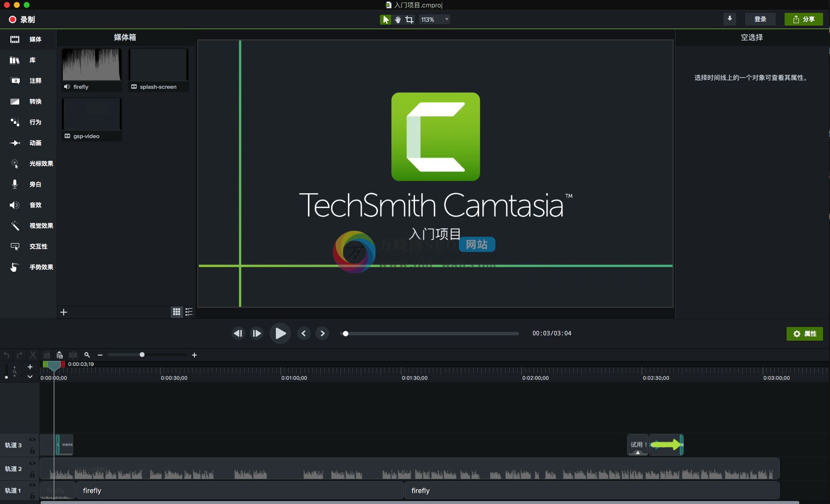Viewport: 830px width, 504px height.
Task: Click the 登录 sign-in button
Action: click(x=760, y=19)
